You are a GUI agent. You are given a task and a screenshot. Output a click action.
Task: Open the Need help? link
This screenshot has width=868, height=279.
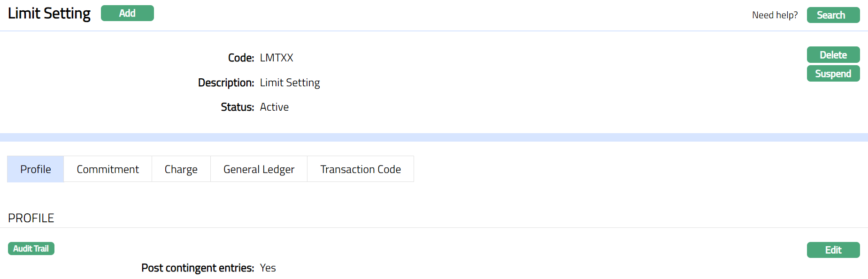point(775,15)
